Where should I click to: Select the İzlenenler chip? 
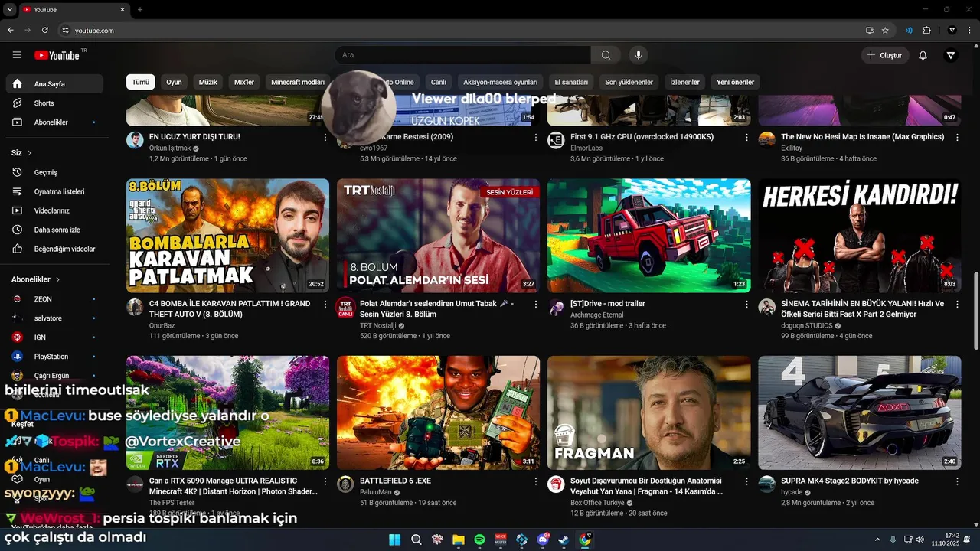pyautogui.click(x=684, y=82)
